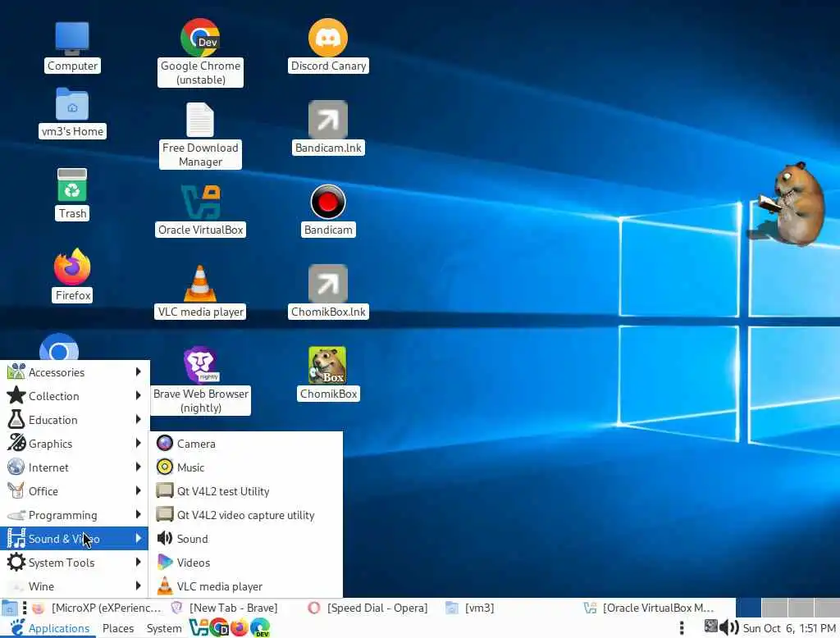The image size is (840, 638).
Task: Open the Graphics submenu
Action: 75,444
